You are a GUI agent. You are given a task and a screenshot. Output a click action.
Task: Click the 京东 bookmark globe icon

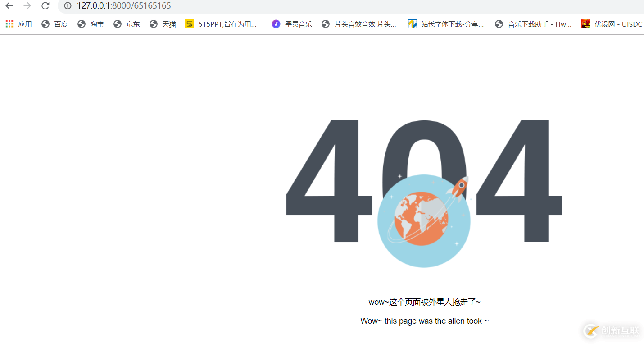pos(117,24)
